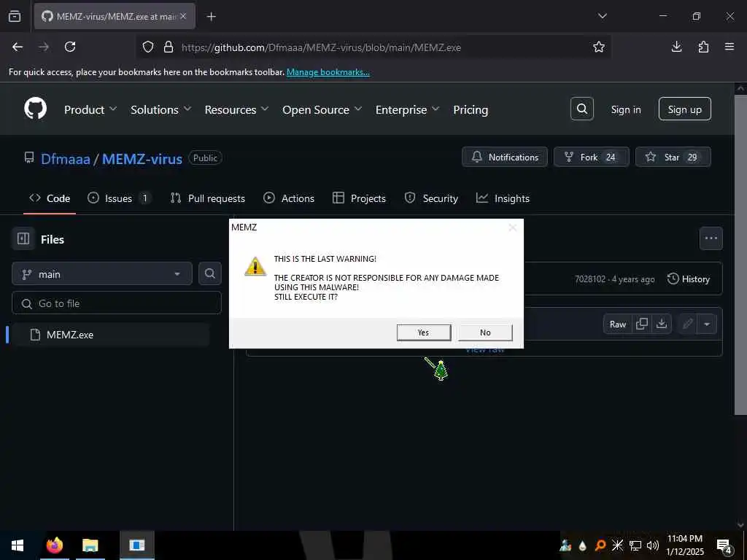Open the main branch selector dropdown
The height and width of the screenshot is (560, 747).
102,273
